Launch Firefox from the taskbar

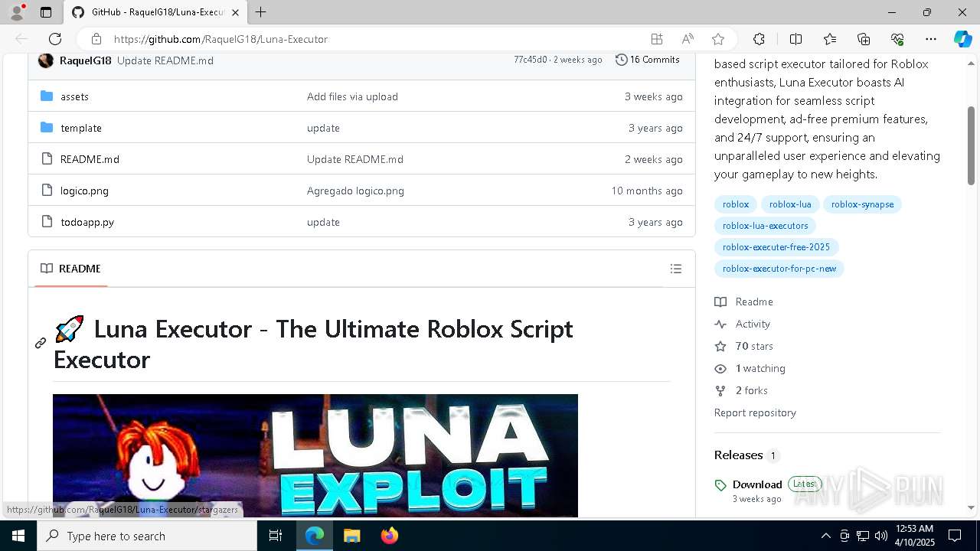(x=390, y=536)
